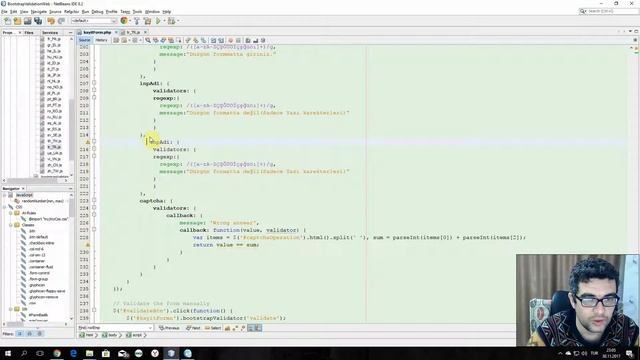640x360 pixels.
Task: Click the Clean and Build icon
Action: 147,21
